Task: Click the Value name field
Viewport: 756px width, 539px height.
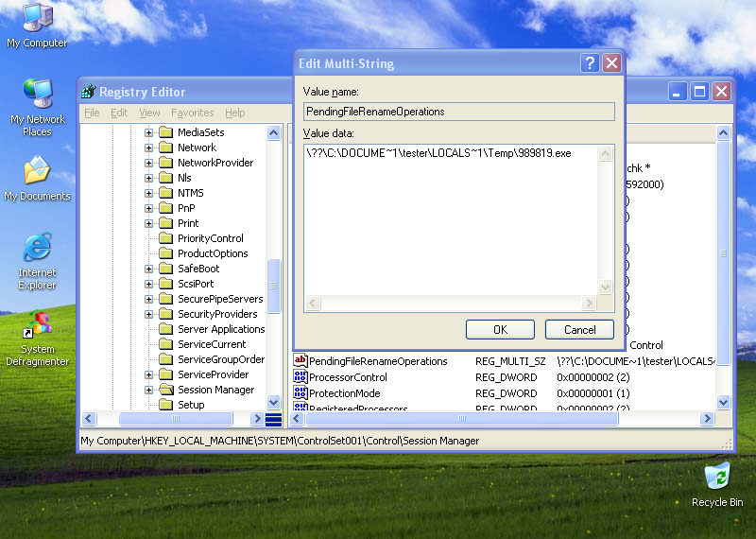Action: click(459, 112)
